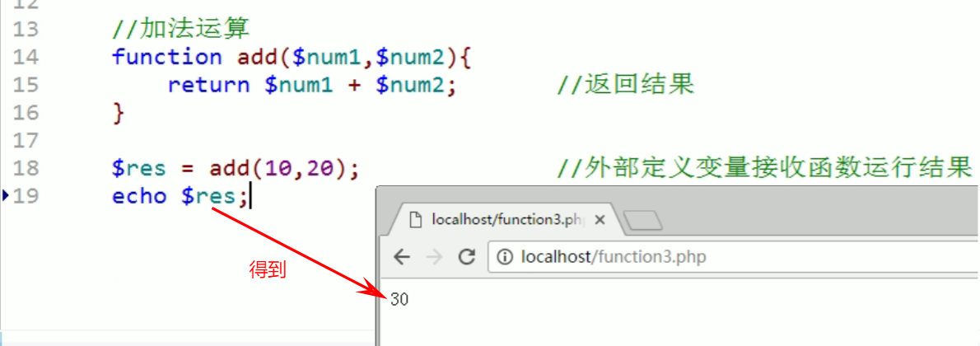Image resolution: width=980 pixels, height=346 pixels.
Task: Click the echo statement on line 19
Action: coord(139,196)
